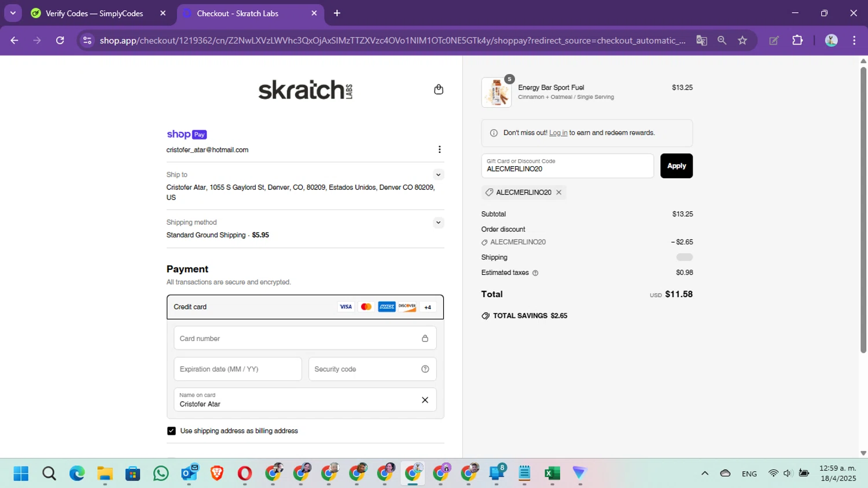Open the browser extensions menu
The width and height of the screenshot is (868, 488).
(x=797, y=41)
